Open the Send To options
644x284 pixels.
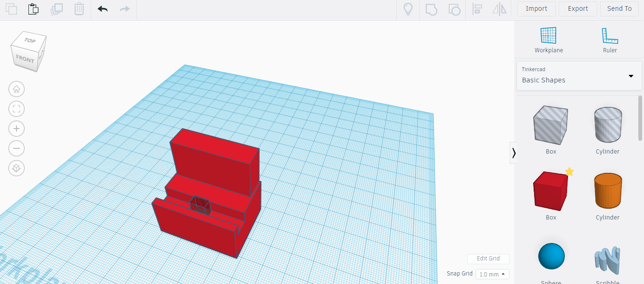click(619, 8)
